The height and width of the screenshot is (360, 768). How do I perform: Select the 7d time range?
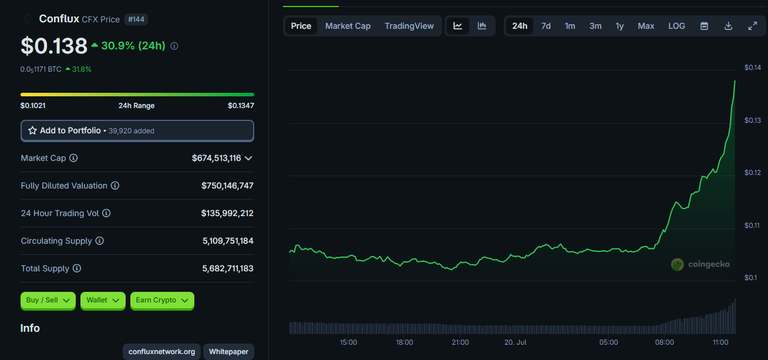coord(546,26)
